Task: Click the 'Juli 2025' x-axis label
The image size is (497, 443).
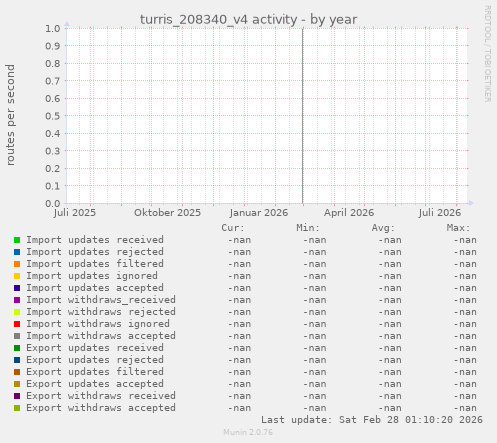Action: [75, 213]
